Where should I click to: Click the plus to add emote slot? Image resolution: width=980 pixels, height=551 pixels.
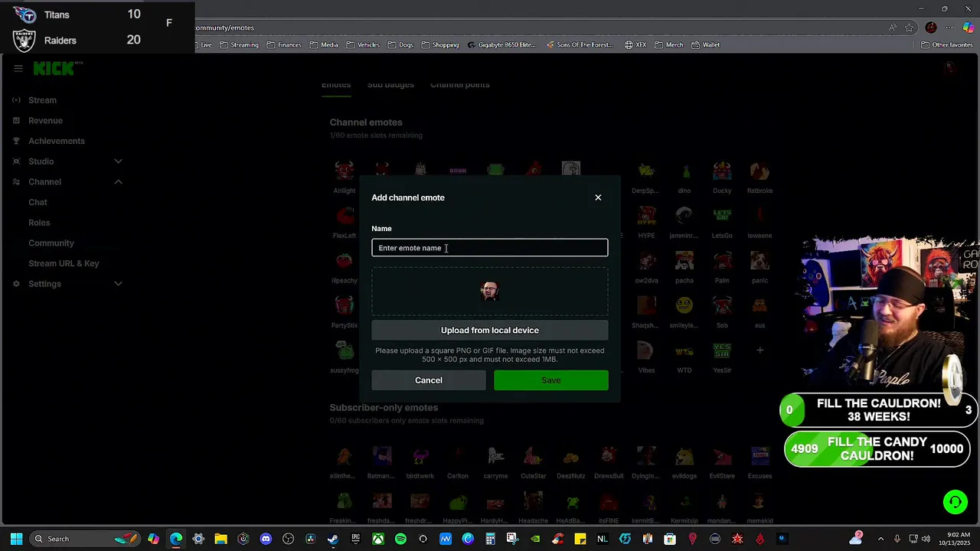(759, 350)
